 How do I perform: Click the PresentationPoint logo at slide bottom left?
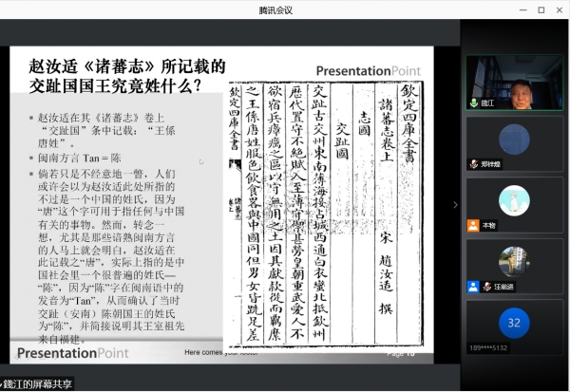(73, 353)
